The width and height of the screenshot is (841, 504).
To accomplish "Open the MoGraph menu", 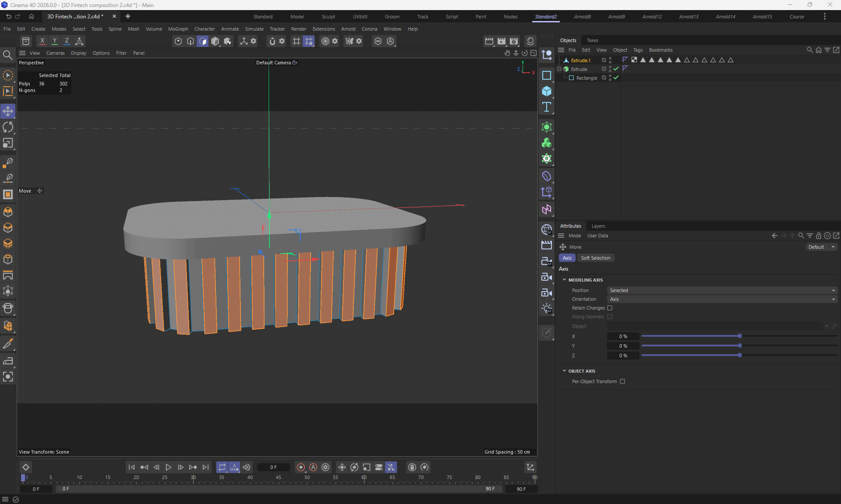I will tap(178, 29).
